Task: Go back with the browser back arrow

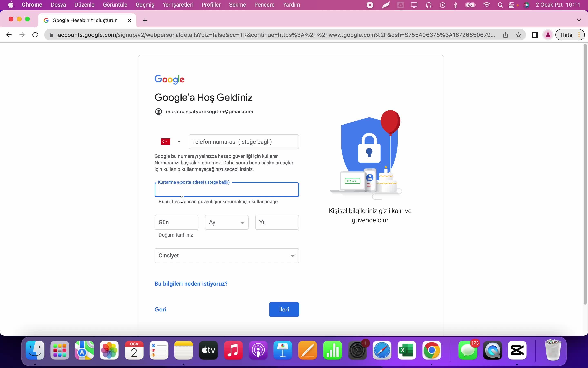Action: pyautogui.click(x=9, y=35)
